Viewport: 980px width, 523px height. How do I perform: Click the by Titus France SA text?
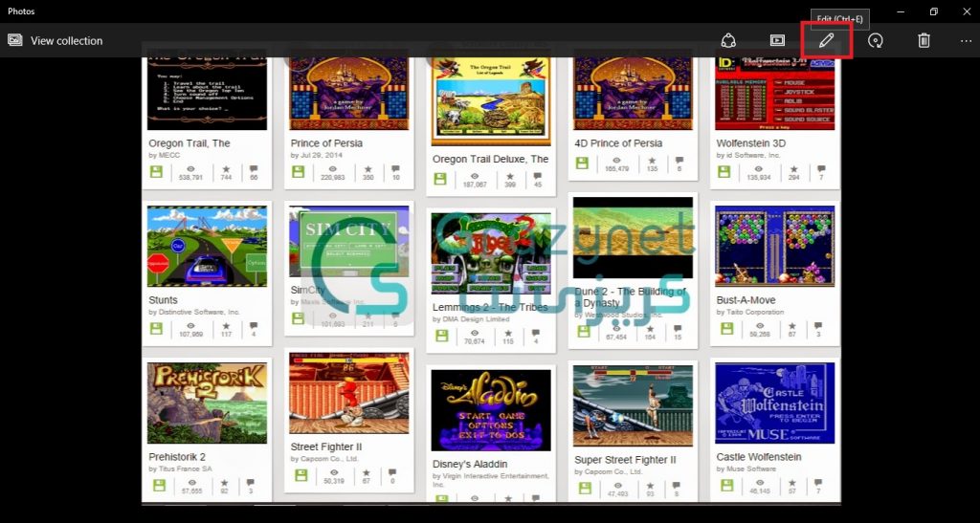(181, 469)
